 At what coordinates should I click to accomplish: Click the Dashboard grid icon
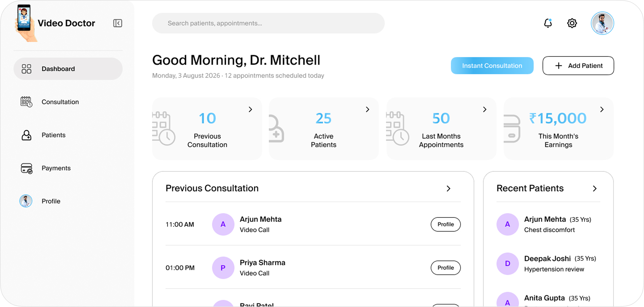pyautogui.click(x=26, y=69)
